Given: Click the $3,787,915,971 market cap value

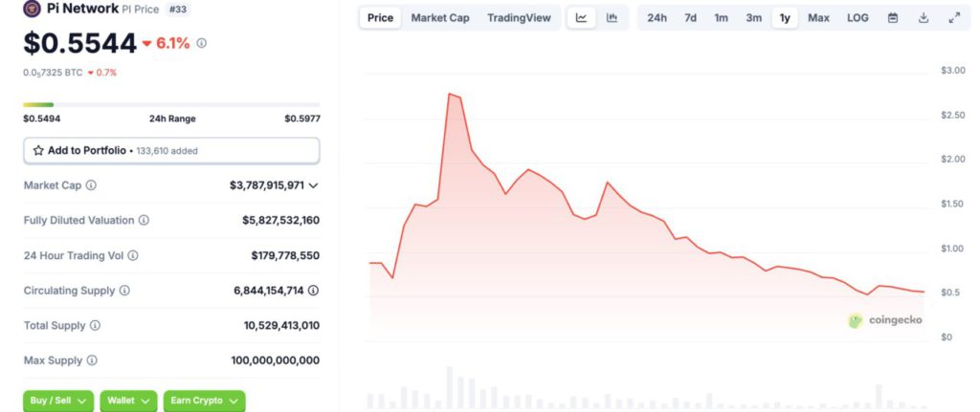Looking at the screenshot, I should 267,185.
